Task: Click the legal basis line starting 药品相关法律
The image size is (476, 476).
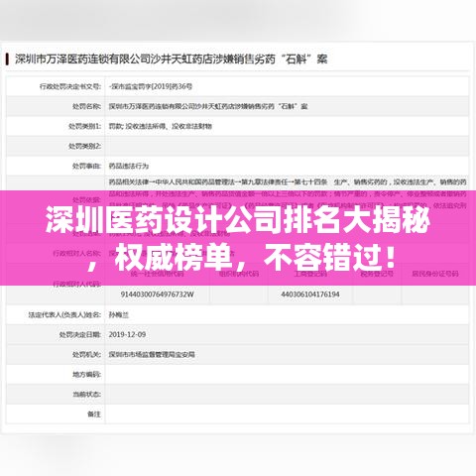Action: (288, 182)
